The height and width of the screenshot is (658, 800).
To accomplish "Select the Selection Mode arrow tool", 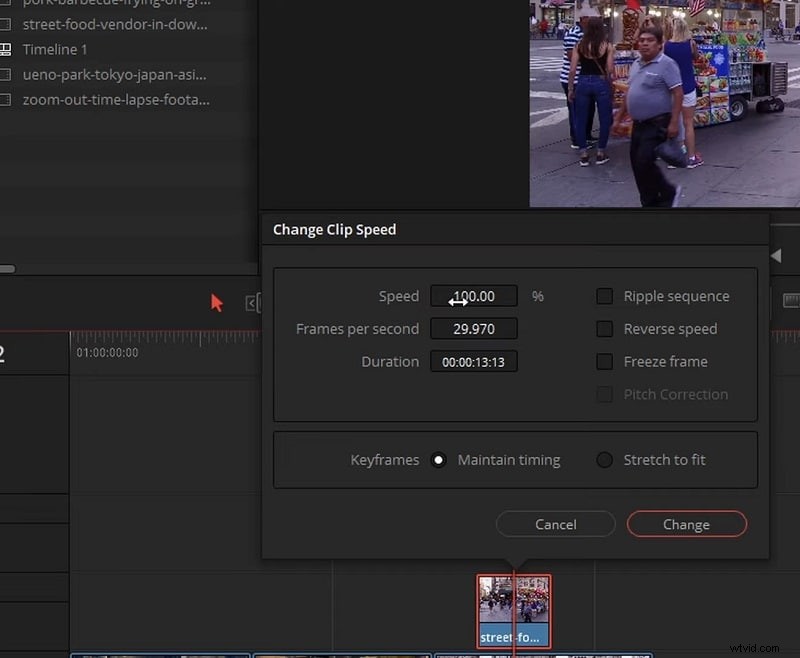I will 216,302.
